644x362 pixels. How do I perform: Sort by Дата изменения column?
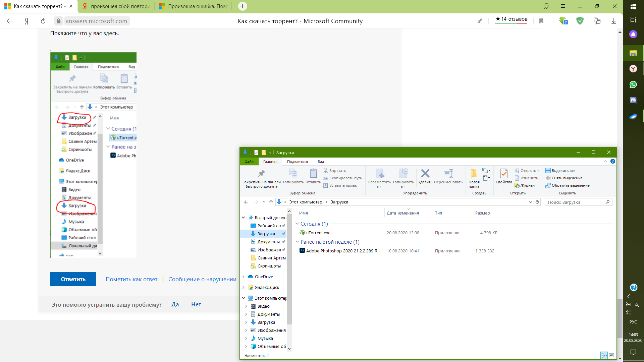point(402,213)
